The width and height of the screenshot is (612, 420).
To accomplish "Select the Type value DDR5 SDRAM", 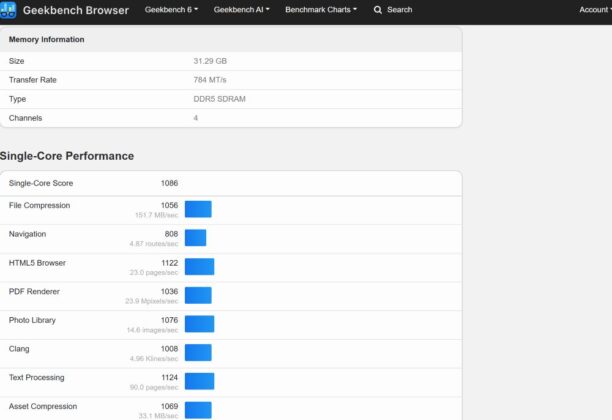I will pos(219,99).
